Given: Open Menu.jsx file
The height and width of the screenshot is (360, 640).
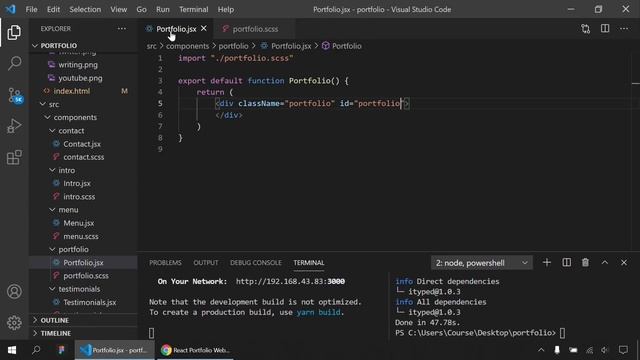Looking at the screenshot, I should (x=78, y=223).
